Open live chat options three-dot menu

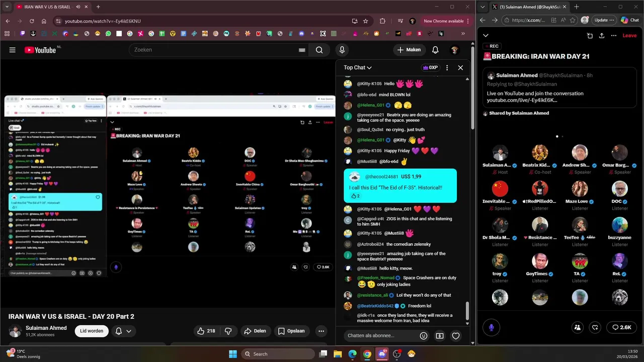tap(447, 67)
